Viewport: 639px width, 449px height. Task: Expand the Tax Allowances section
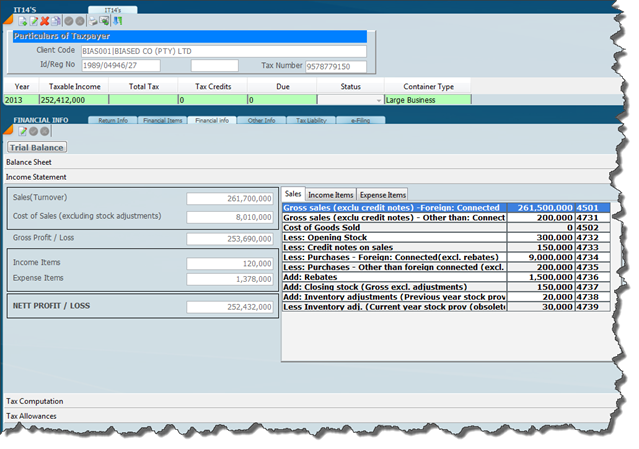[31, 415]
